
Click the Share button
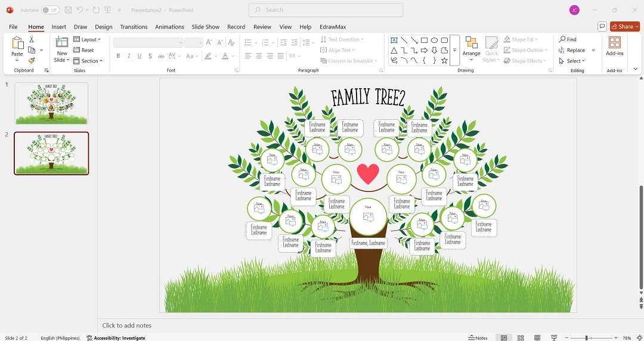(x=625, y=26)
